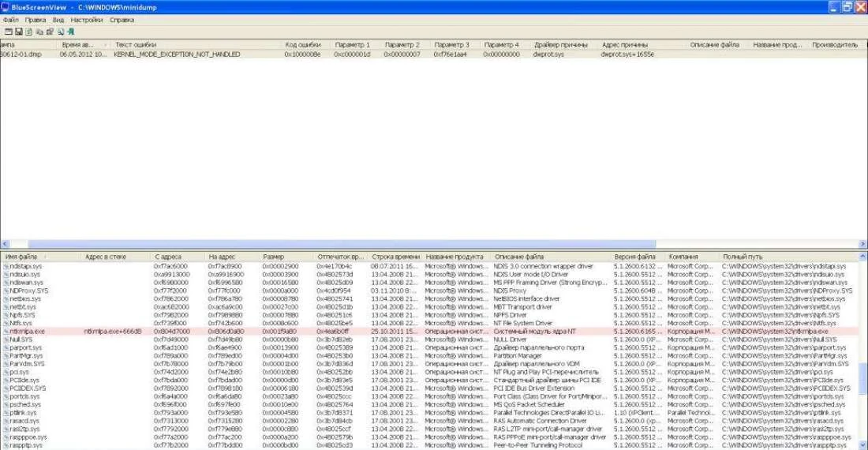Select the raspppoe.sys driver row
868x450 pixels.
(x=429, y=437)
